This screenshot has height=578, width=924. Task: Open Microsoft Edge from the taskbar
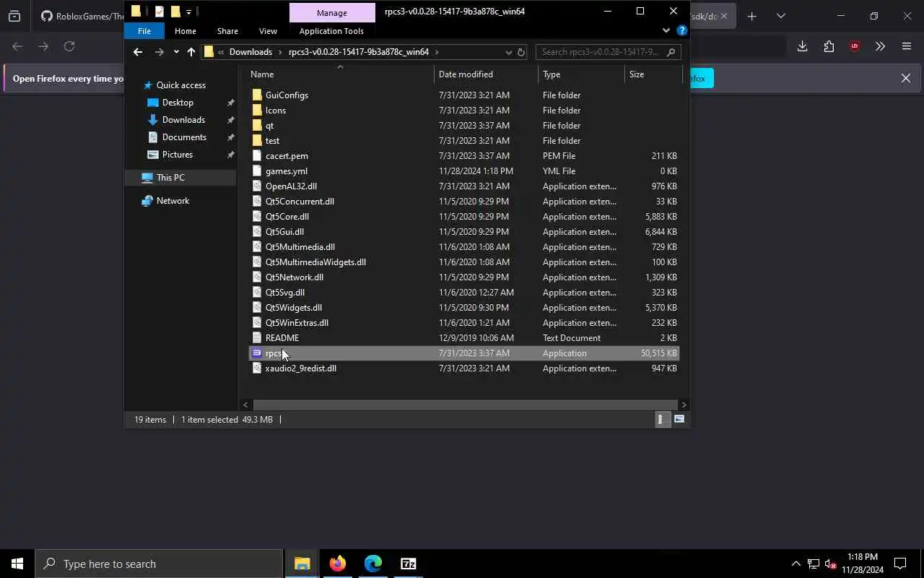373,564
